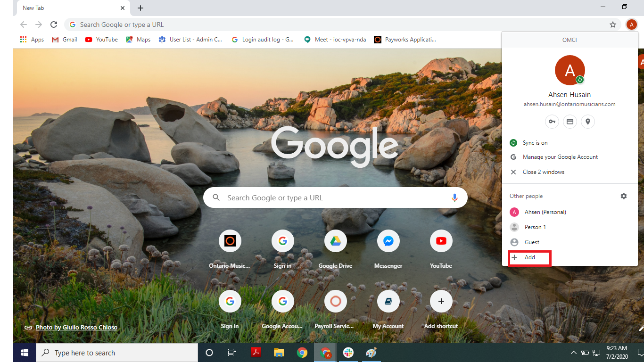This screenshot has width=644, height=362.
Task: Close the New Tab tab
Action: (123, 8)
